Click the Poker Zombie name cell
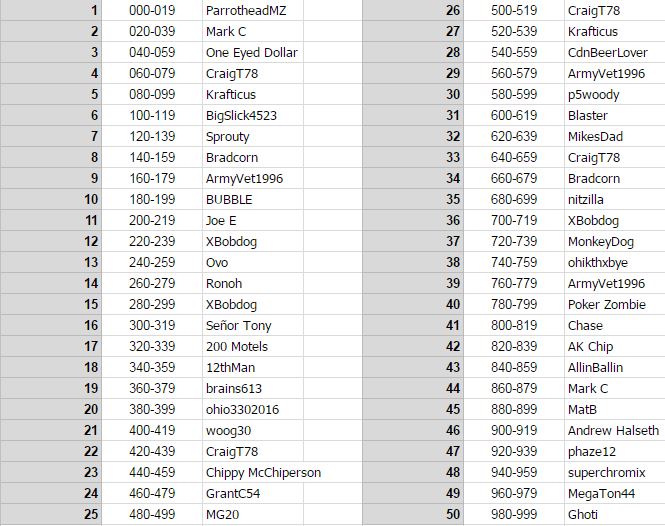Screen dimensions: 665x526 [615, 305]
